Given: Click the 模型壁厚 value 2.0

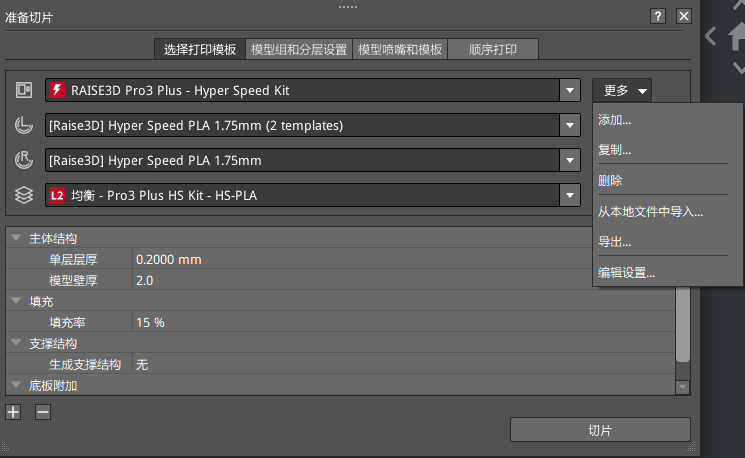Looking at the screenshot, I should click(x=144, y=280).
